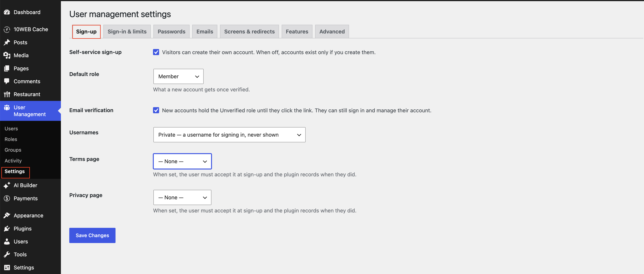The height and width of the screenshot is (274, 644).
Task: Click the Appearance menu label
Action: point(29,216)
